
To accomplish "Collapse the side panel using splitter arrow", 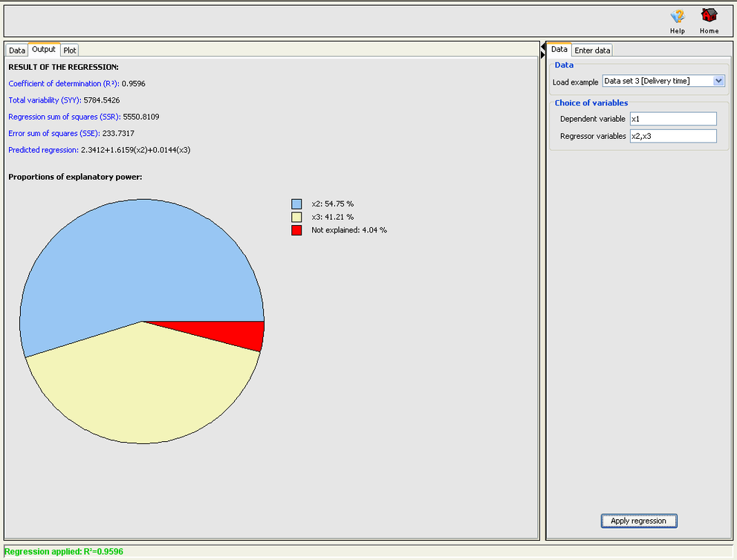I will pyautogui.click(x=542, y=48).
